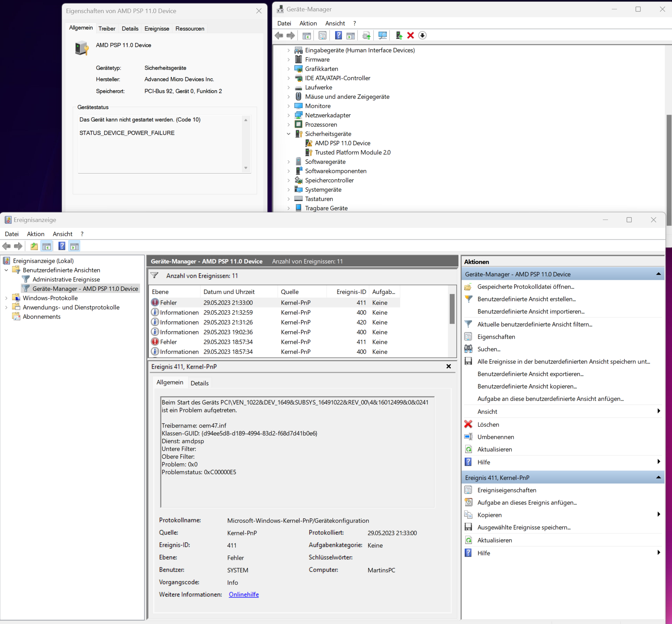Click Device Manager properties toolbar icon
The height and width of the screenshot is (624, 672).
point(322,35)
